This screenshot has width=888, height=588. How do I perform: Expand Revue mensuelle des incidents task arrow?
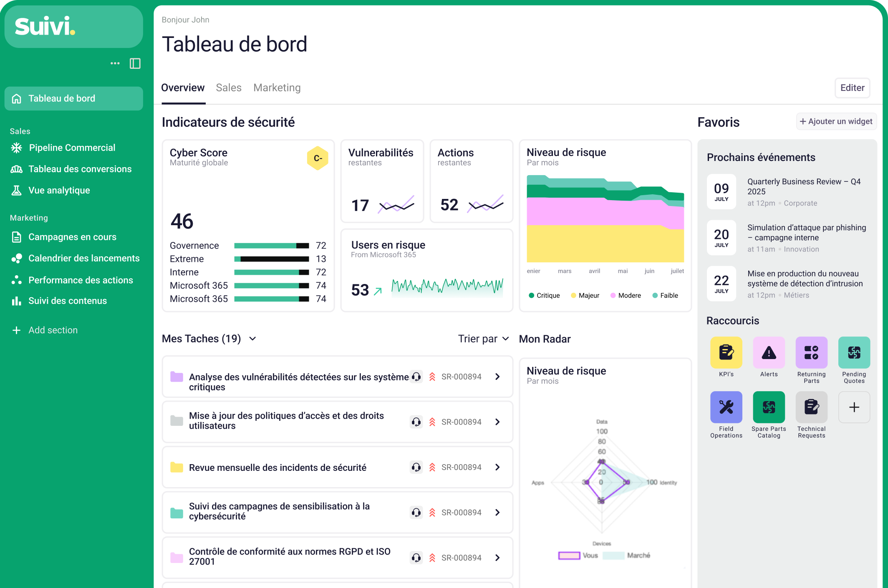pos(497,467)
